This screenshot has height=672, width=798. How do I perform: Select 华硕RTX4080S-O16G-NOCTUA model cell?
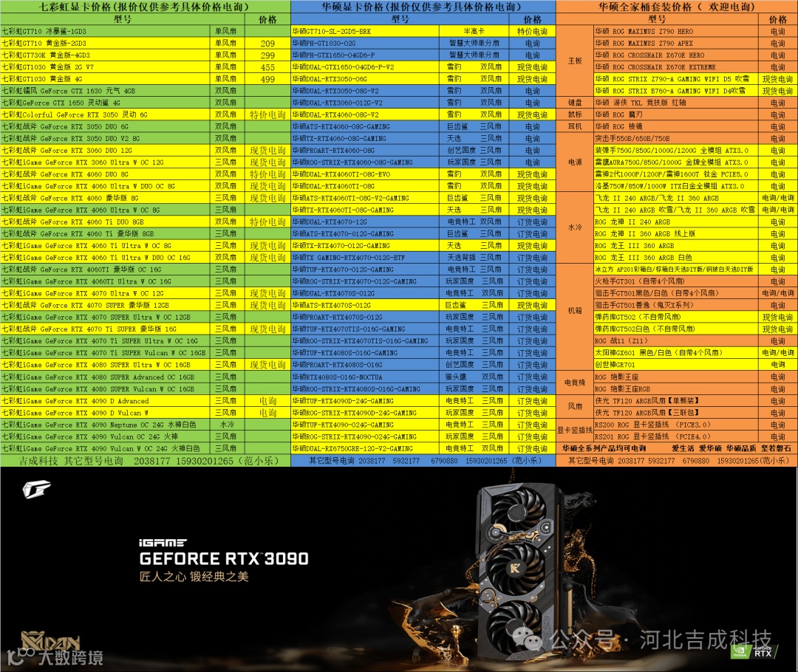click(366, 377)
